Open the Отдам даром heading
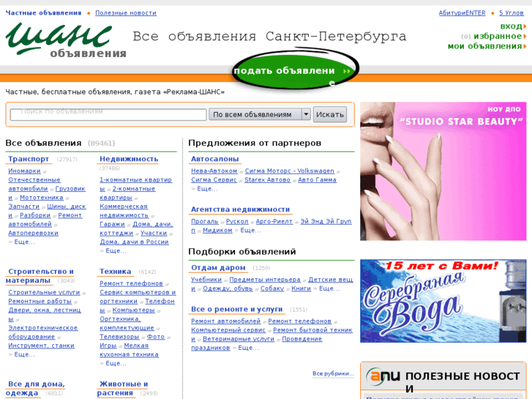The height and width of the screenshot is (399, 532). [218, 267]
